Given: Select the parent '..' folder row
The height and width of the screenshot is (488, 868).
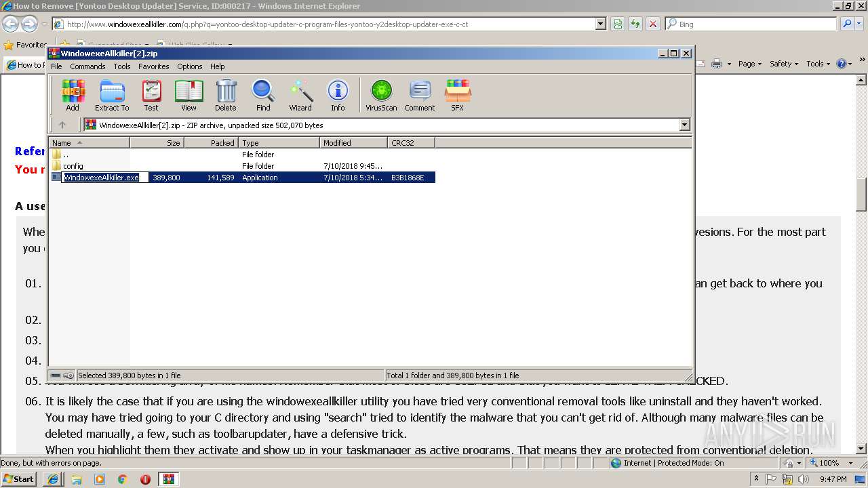Looking at the screenshot, I should point(241,155).
